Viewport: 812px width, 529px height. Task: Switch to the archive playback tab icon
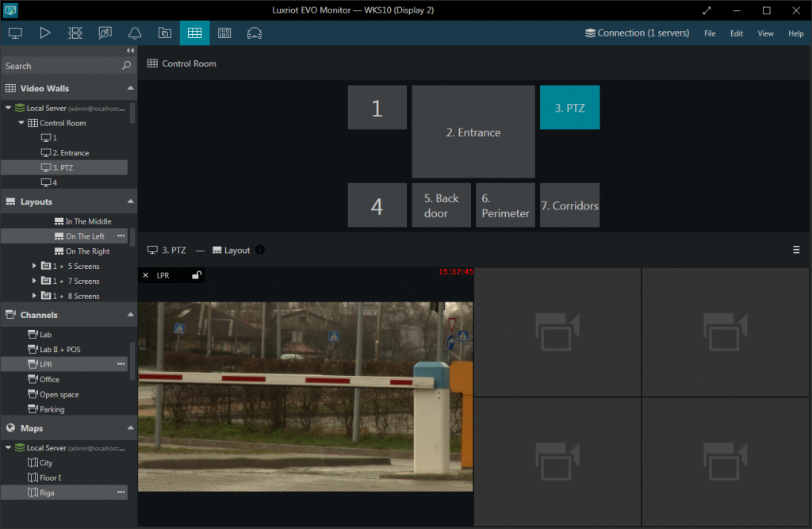(45, 33)
